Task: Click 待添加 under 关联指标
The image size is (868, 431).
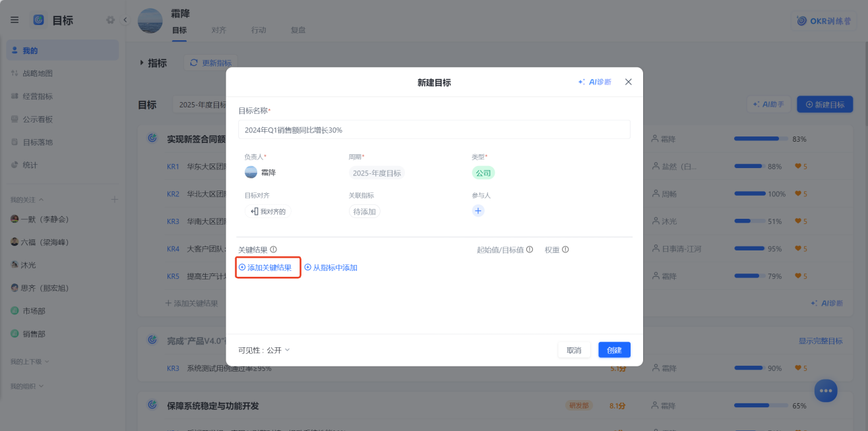Action: [x=365, y=212]
